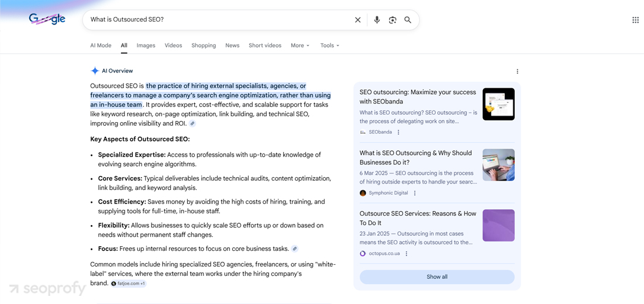Screen dimensions: 644x304
Task: Open 'What is SEO Outsourcing & Why' result
Action: tap(416, 157)
